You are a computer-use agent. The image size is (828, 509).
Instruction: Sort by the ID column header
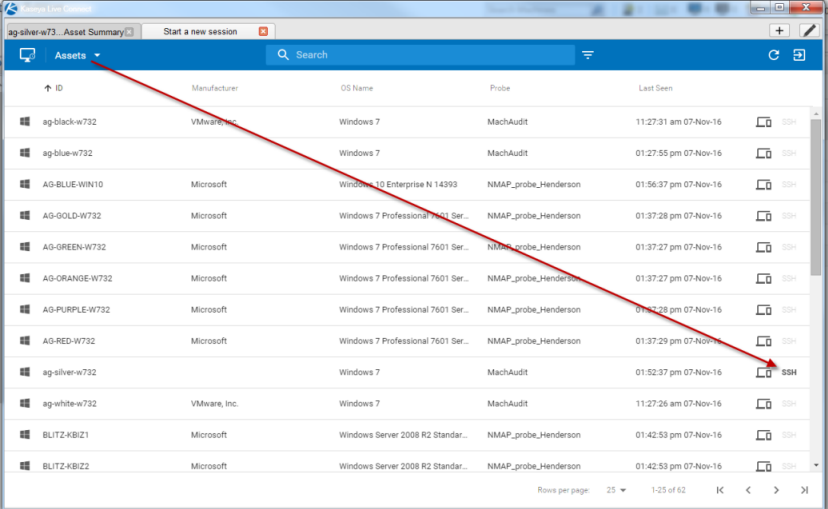point(53,88)
